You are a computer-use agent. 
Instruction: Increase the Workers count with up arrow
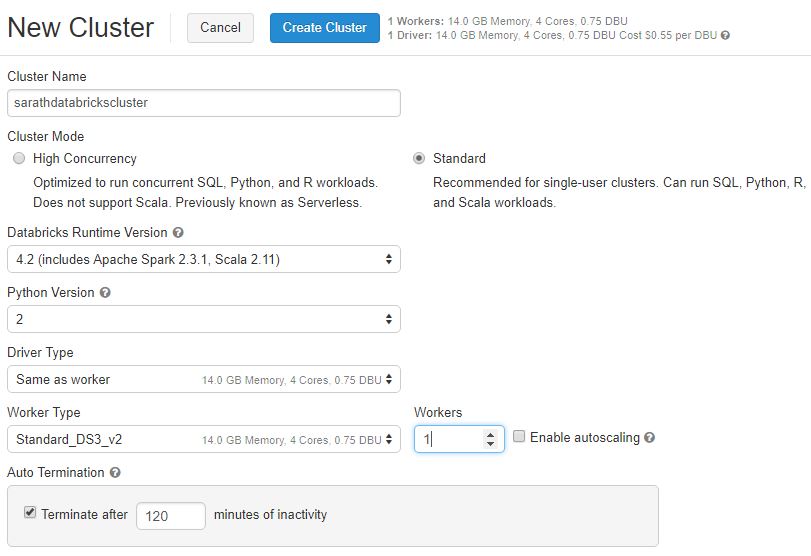click(490, 434)
